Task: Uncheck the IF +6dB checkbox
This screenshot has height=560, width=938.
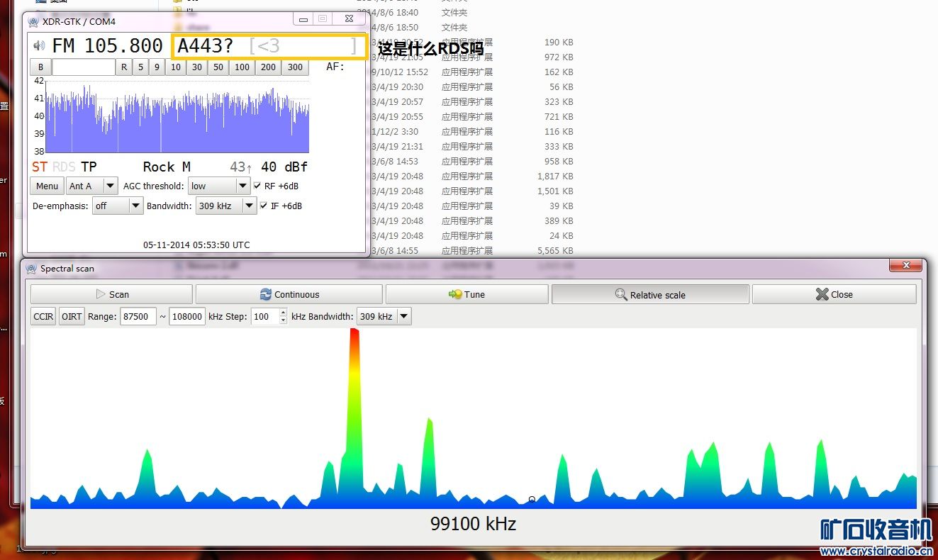Action: (264, 206)
